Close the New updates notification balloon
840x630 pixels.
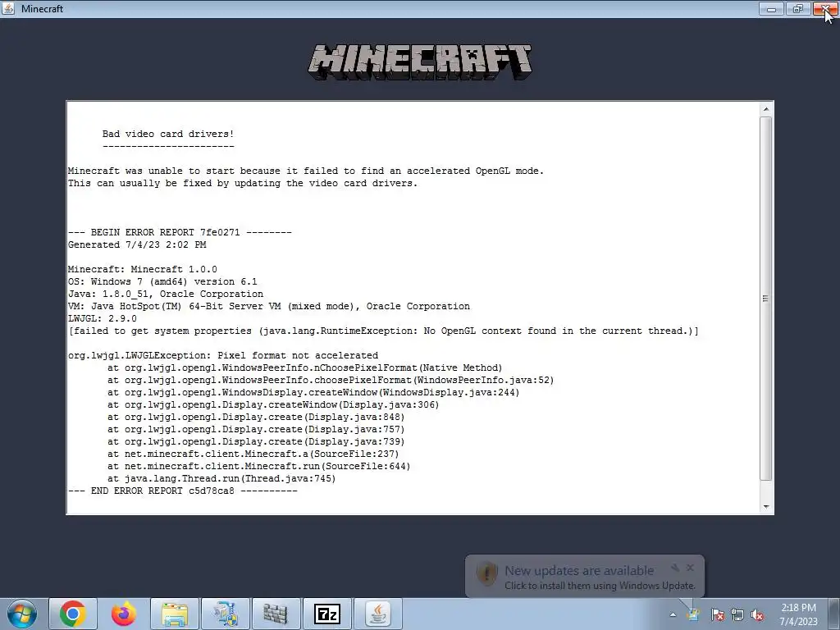pos(690,568)
